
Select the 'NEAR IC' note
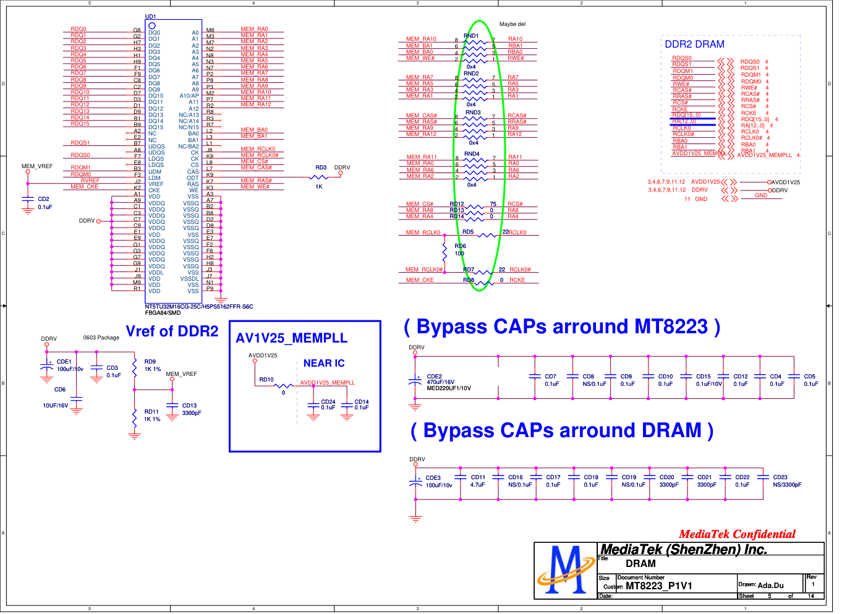coord(324,364)
